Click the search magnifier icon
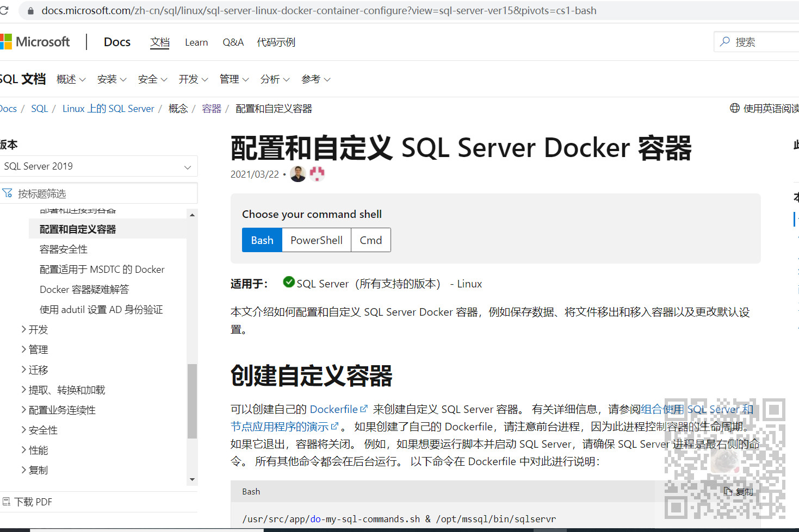 (x=725, y=42)
